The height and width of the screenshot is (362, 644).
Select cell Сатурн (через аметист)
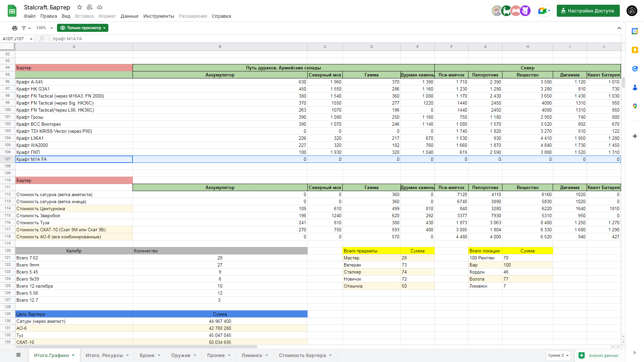tap(74, 321)
